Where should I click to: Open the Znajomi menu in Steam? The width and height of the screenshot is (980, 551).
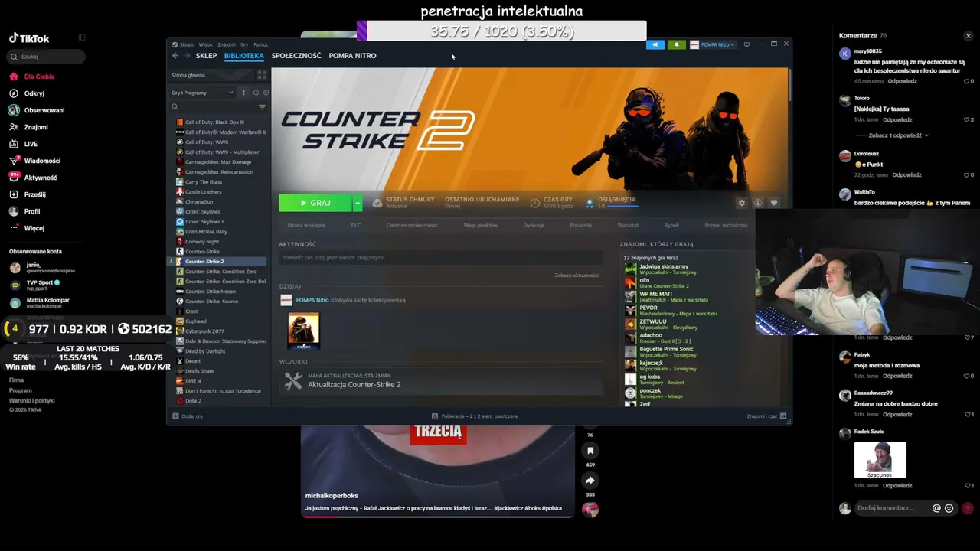click(x=227, y=44)
